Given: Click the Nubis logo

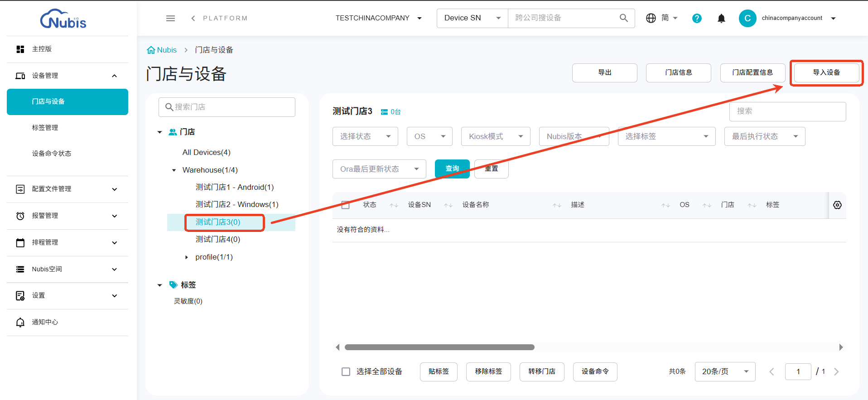Looking at the screenshot, I should [x=63, y=19].
